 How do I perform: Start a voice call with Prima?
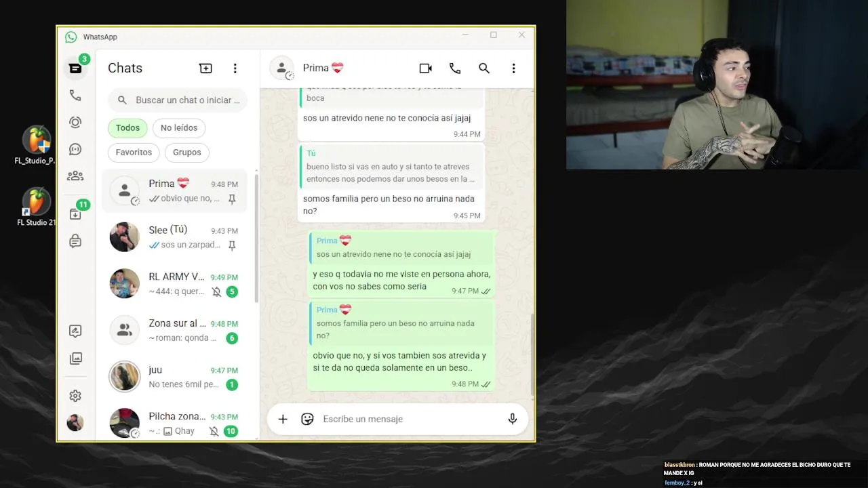click(454, 68)
